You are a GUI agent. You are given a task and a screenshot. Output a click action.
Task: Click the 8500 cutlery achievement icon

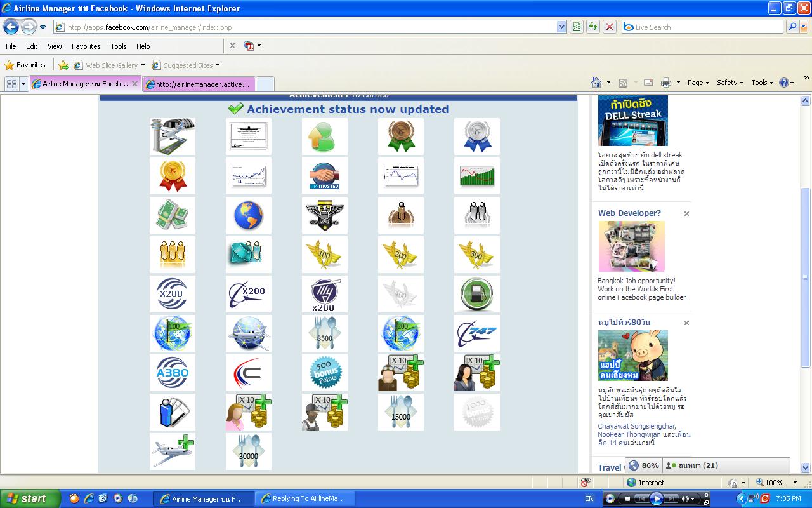325,333
